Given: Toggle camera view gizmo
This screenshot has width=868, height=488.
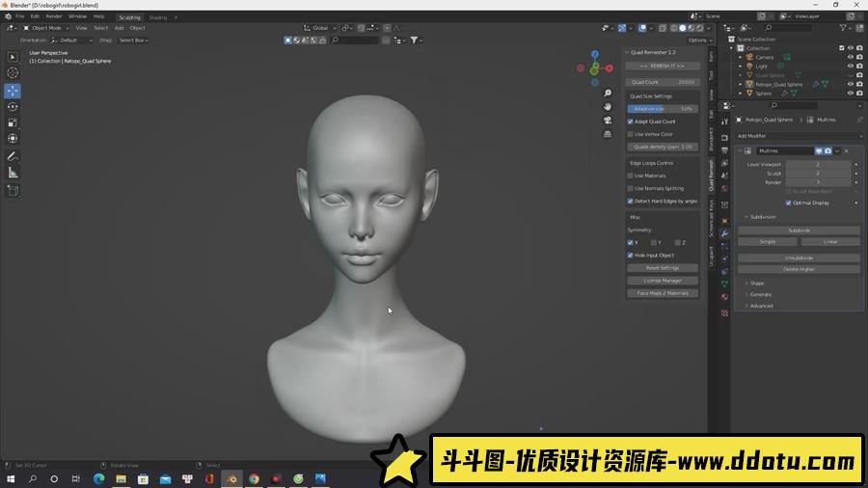Looking at the screenshot, I should [x=608, y=120].
